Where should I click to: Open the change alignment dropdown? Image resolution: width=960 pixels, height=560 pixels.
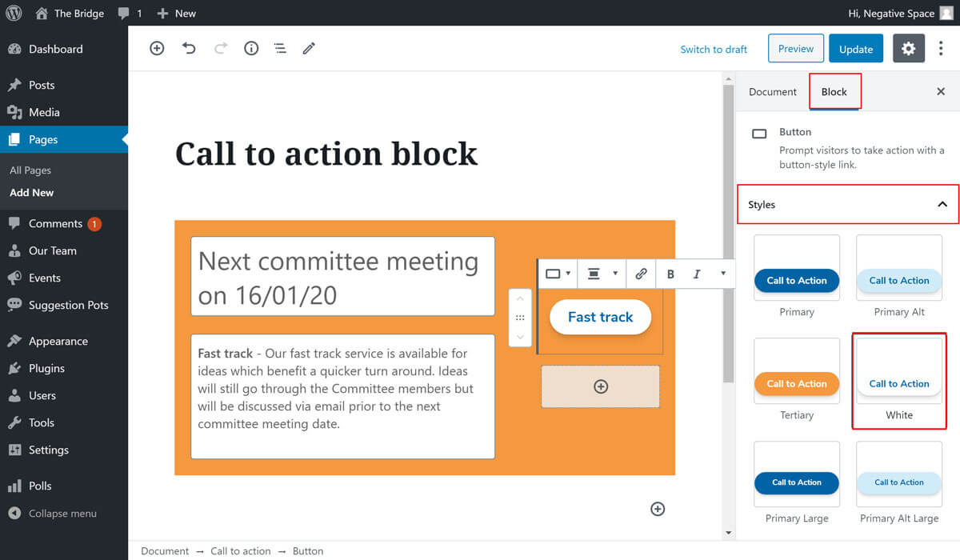coord(602,274)
